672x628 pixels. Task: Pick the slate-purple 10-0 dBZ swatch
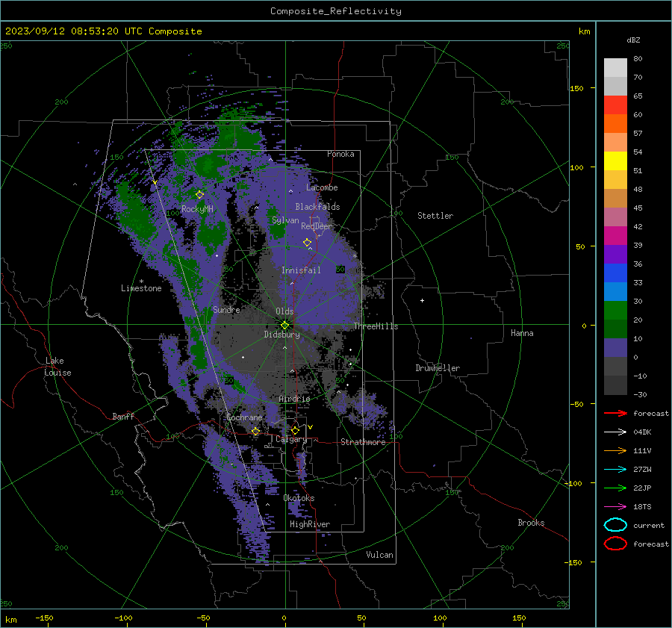tap(615, 348)
